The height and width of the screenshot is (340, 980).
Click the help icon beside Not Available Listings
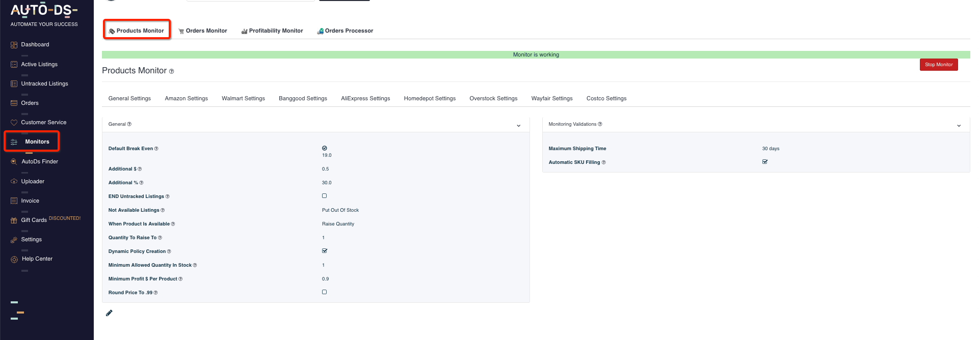coord(163,210)
